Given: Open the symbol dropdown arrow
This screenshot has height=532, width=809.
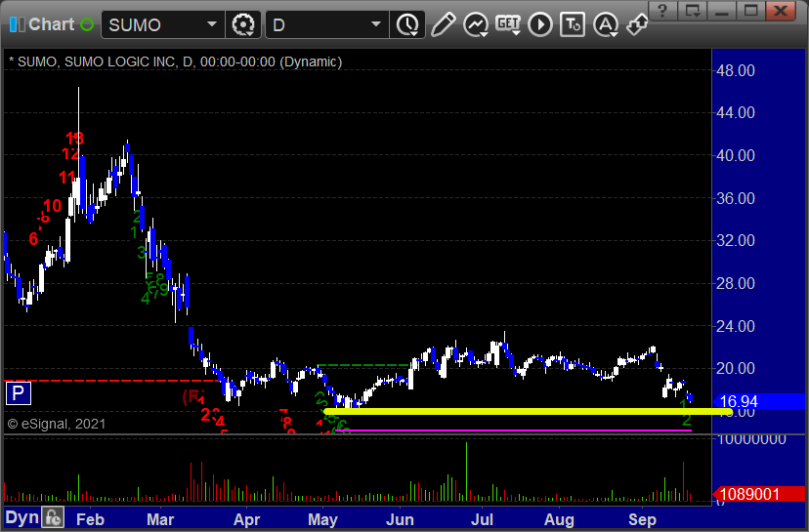Looking at the screenshot, I should click(x=212, y=24).
